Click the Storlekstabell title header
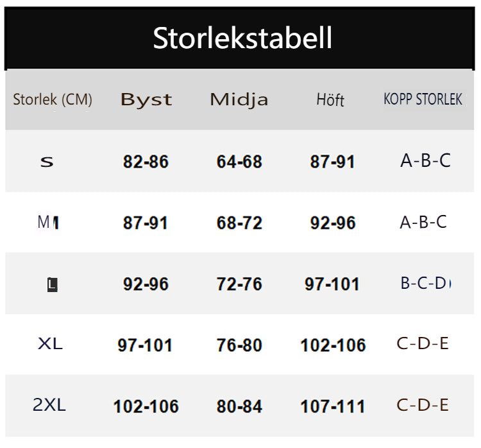The width and height of the screenshot is (481, 448). point(242,39)
